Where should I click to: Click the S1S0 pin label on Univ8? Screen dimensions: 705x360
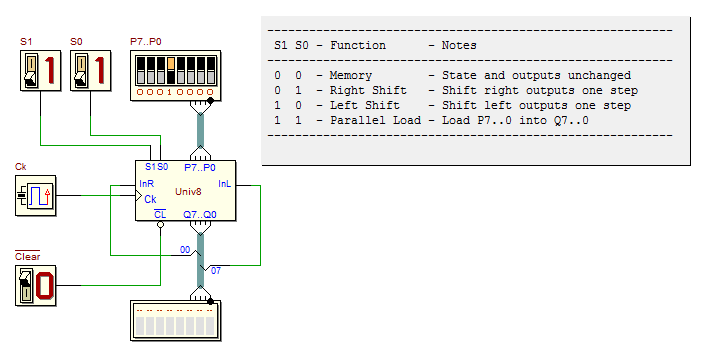pos(156,167)
